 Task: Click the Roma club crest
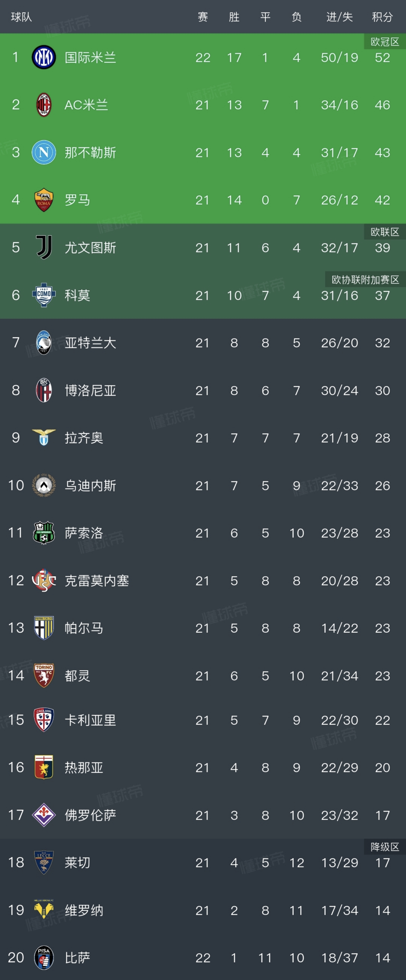[x=44, y=200]
